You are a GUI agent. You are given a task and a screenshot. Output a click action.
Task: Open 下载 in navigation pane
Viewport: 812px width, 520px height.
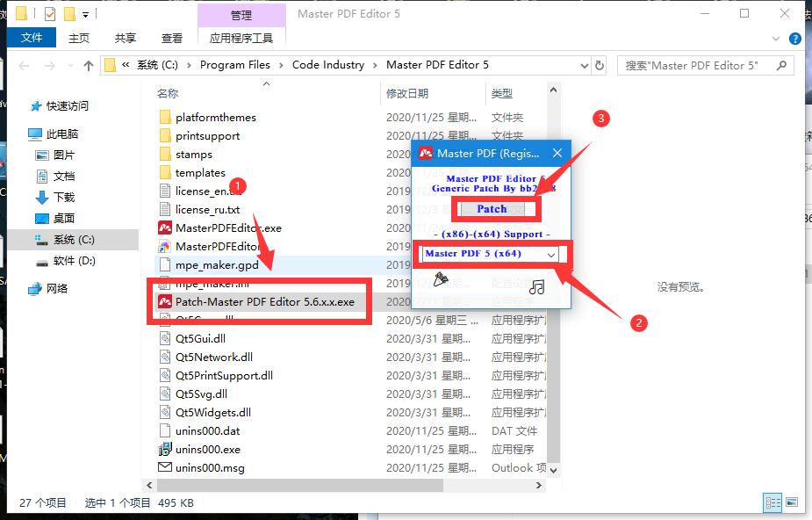pos(63,198)
